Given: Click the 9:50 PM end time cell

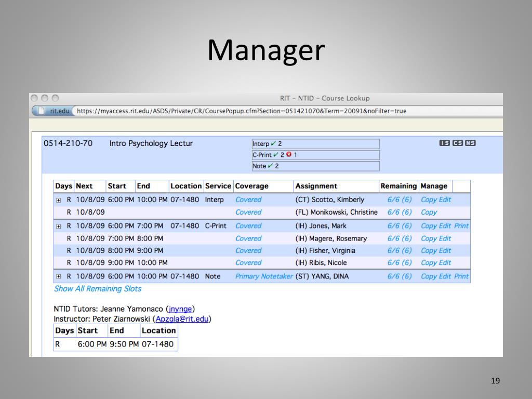Looking at the screenshot, I should point(124,344).
